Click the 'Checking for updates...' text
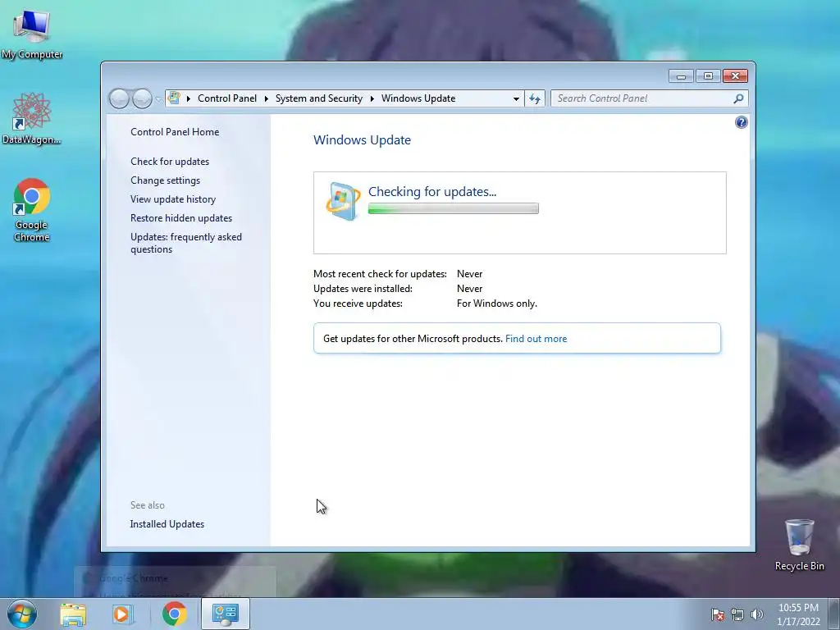This screenshot has height=630, width=840. (x=432, y=191)
